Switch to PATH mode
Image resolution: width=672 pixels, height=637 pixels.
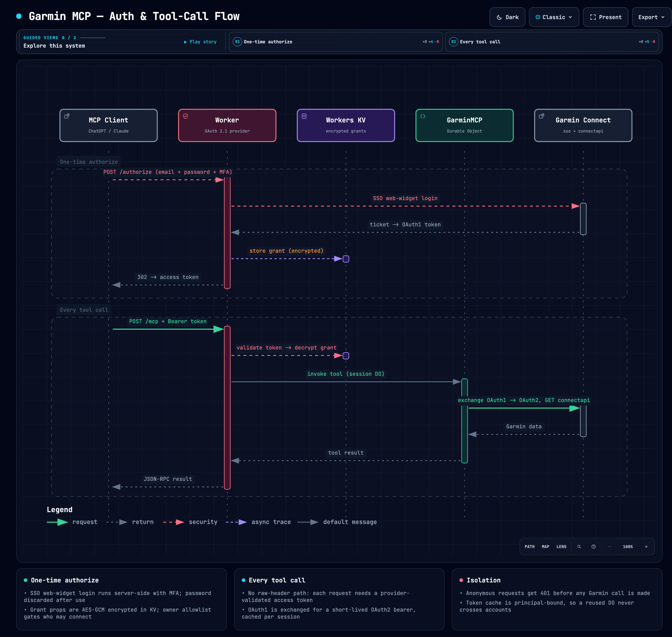coord(529,547)
